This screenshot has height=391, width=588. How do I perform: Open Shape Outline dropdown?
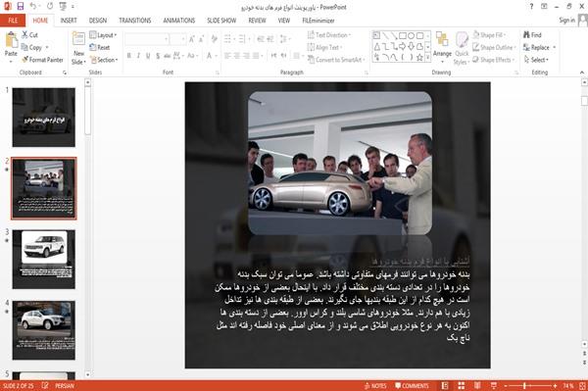pos(494,47)
